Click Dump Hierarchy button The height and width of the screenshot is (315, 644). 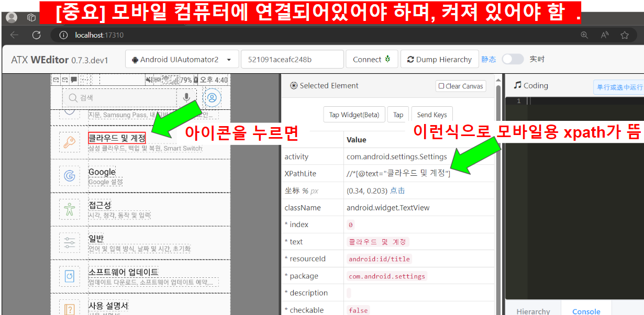439,59
